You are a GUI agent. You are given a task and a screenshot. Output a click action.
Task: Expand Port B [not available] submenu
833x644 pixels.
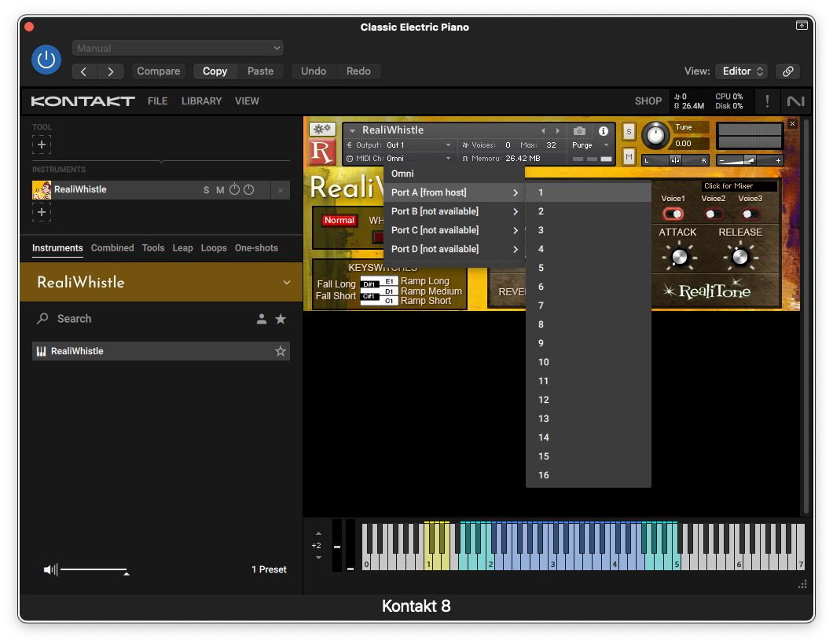pyautogui.click(x=454, y=211)
